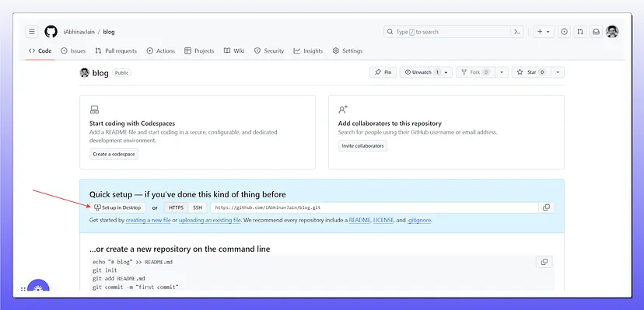644x310 pixels.
Task: Follow the creating a new file link
Action: coord(148,220)
